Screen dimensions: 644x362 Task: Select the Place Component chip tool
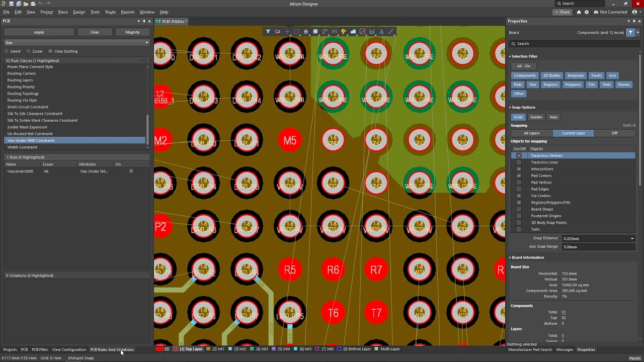click(x=315, y=32)
